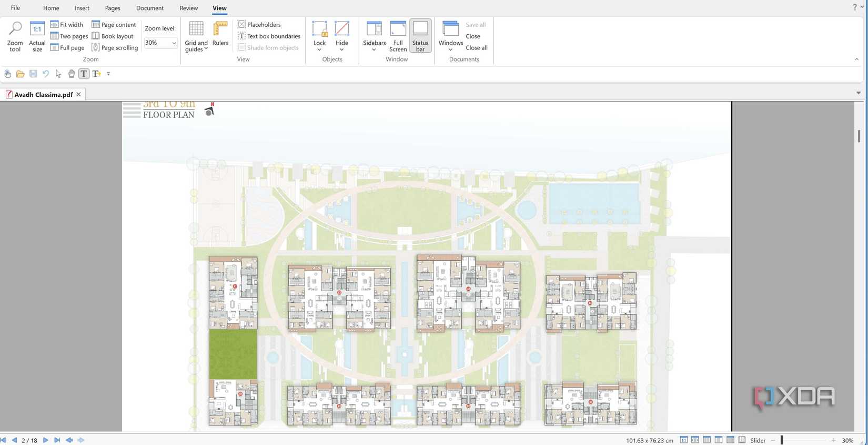Toggle Rulers visibility
The image size is (868, 445).
pyautogui.click(x=220, y=34)
